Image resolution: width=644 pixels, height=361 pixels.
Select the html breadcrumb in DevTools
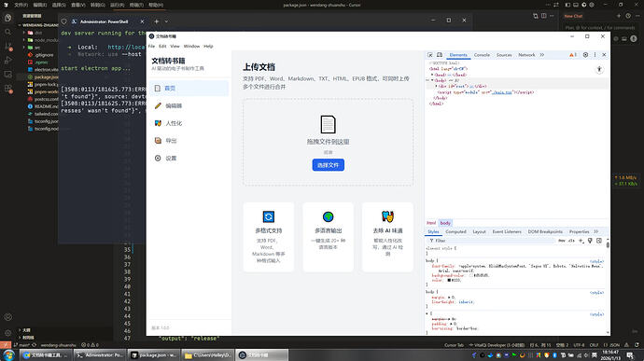(431, 223)
